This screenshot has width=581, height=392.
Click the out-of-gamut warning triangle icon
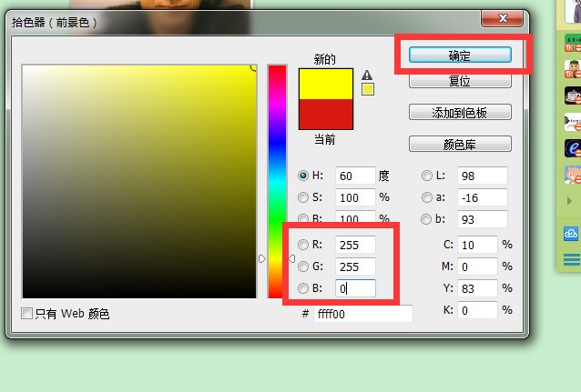(367, 75)
